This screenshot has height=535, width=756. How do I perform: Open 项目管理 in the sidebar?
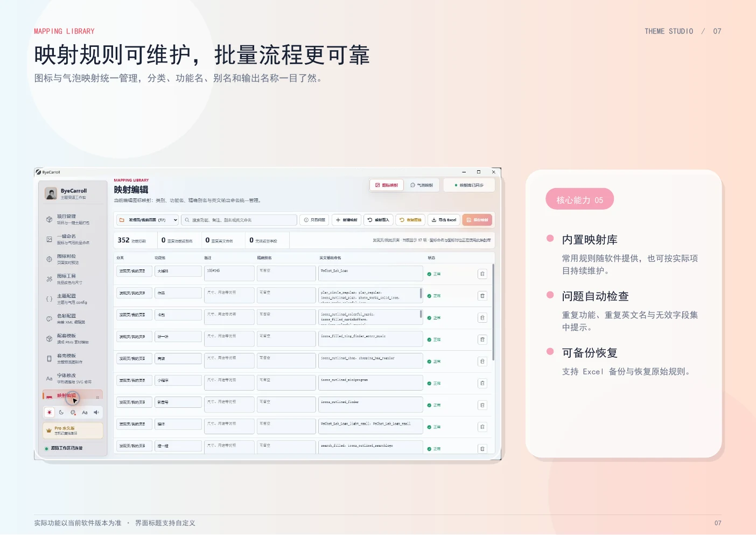pyautogui.click(x=73, y=219)
